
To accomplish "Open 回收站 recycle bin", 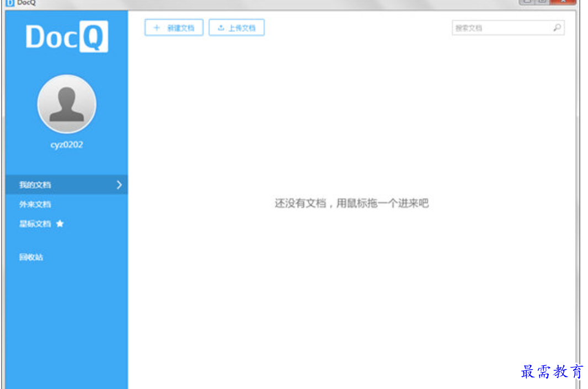I will (x=31, y=257).
